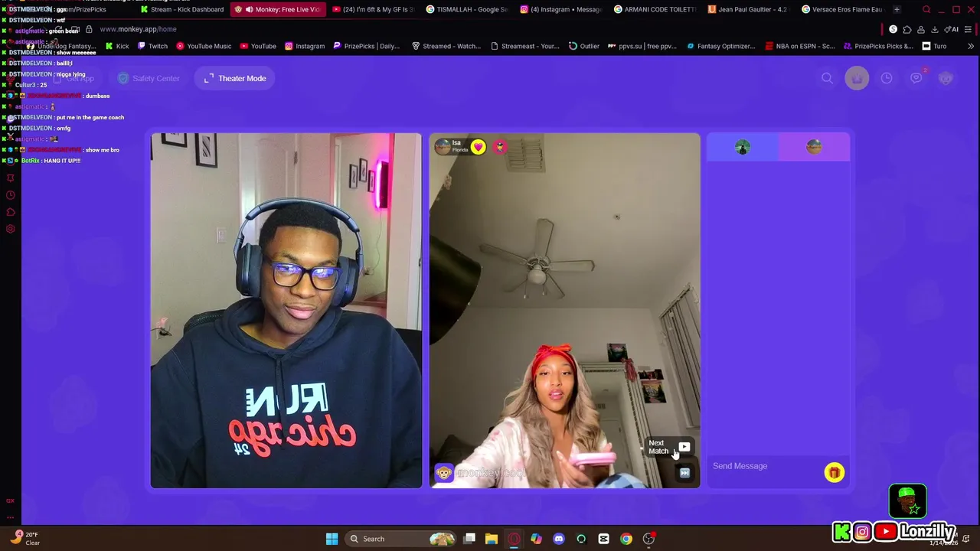Open the YouTube bookmark
Image resolution: width=980 pixels, height=551 pixels.
pyautogui.click(x=258, y=46)
